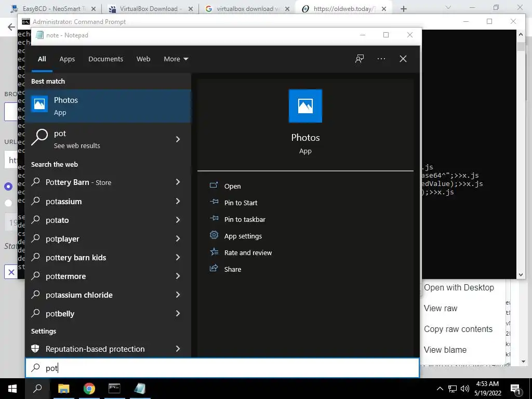532x399 pixels.
Task: Open the three-dot options menu in search
Action: pos(381,59)
